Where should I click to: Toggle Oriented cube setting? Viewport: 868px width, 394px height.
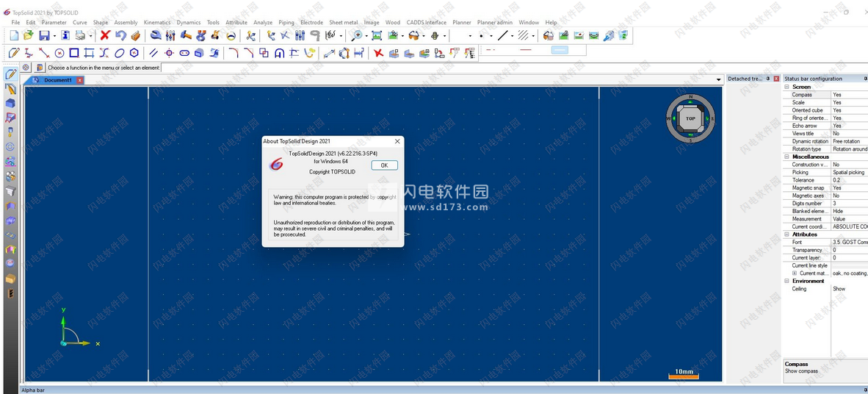(x=850, y=110)
